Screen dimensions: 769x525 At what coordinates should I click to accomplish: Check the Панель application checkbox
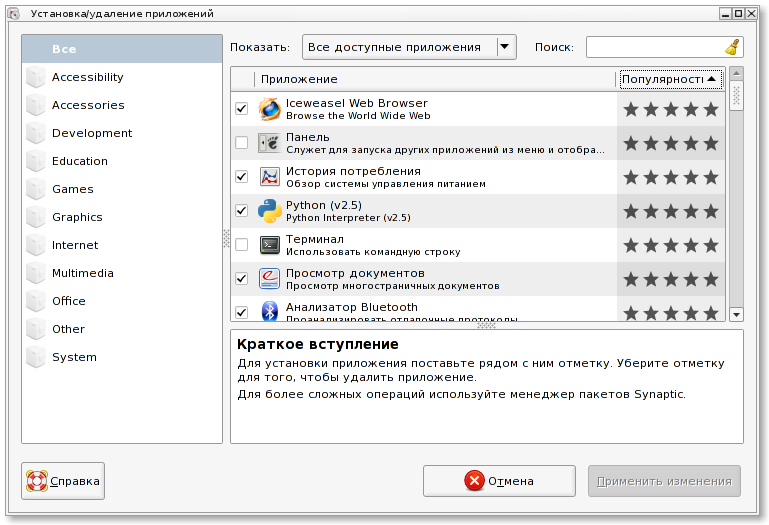coord(241,142)
